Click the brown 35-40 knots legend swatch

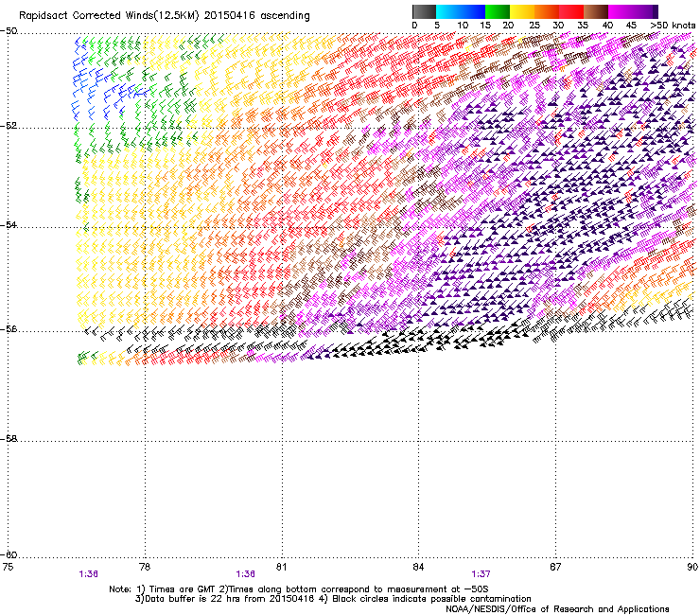point(596,11)
